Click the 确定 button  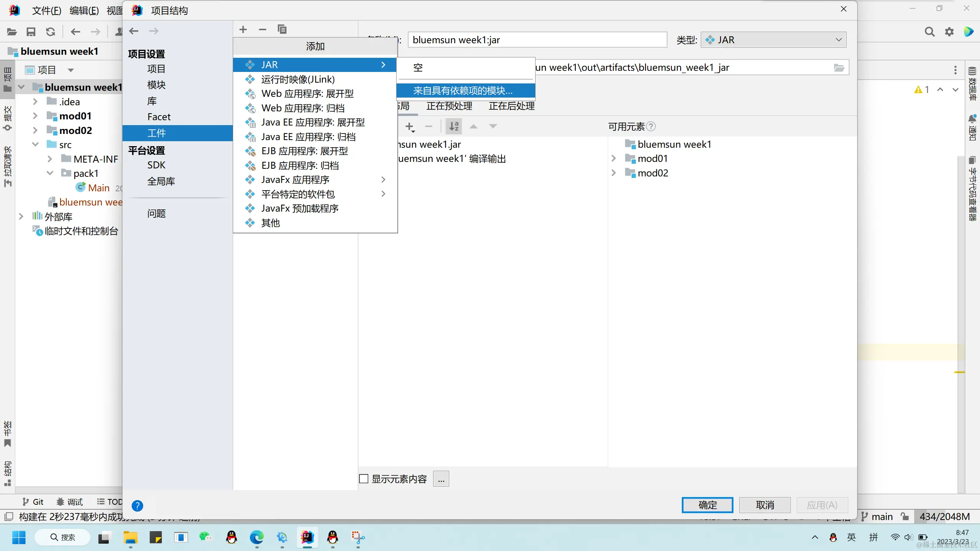(x=707, y=505)
